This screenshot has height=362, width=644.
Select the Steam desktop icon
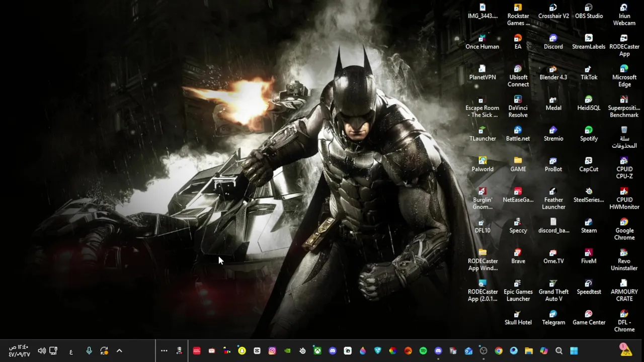[x=589, y=226]
